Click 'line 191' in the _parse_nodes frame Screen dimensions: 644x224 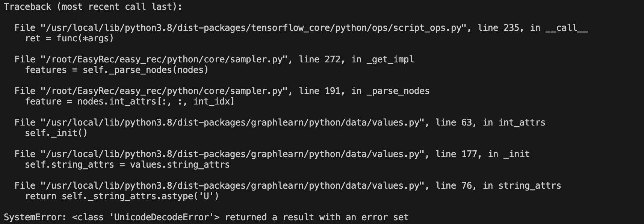(320, 91)
